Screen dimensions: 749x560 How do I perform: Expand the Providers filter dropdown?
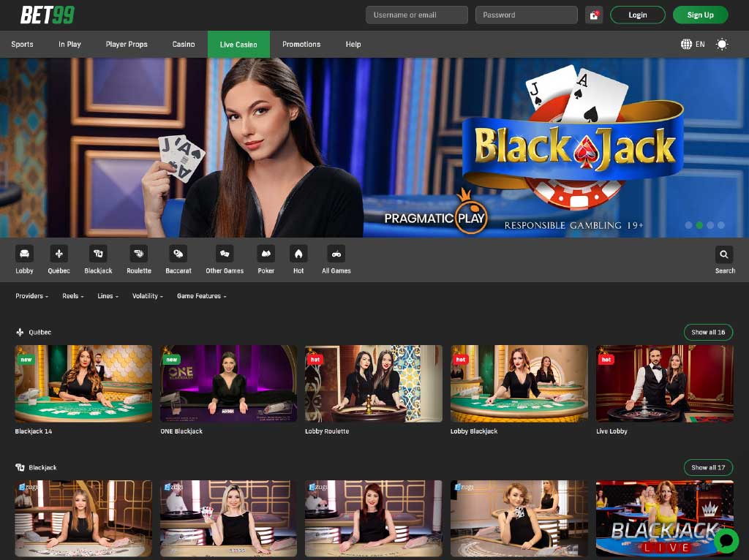31,296
